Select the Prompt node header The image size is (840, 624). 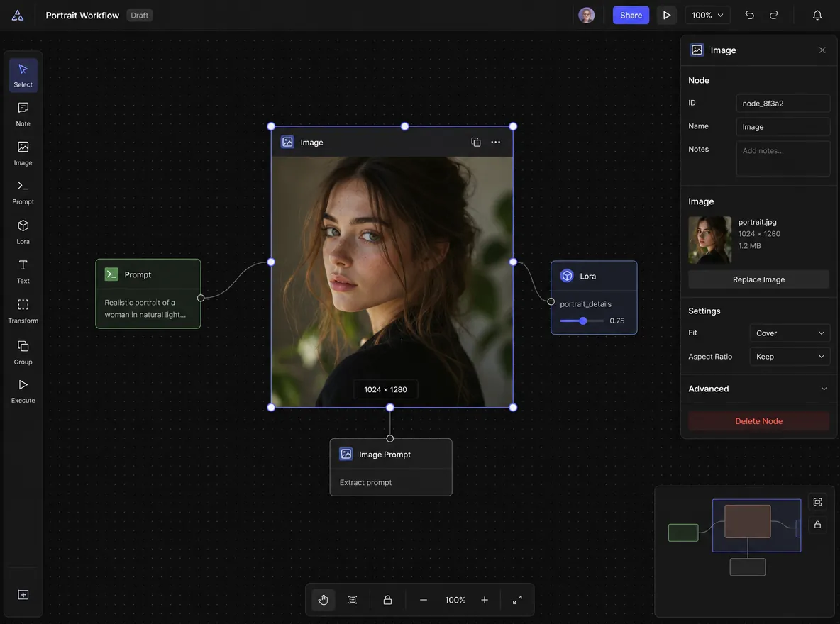148,274
